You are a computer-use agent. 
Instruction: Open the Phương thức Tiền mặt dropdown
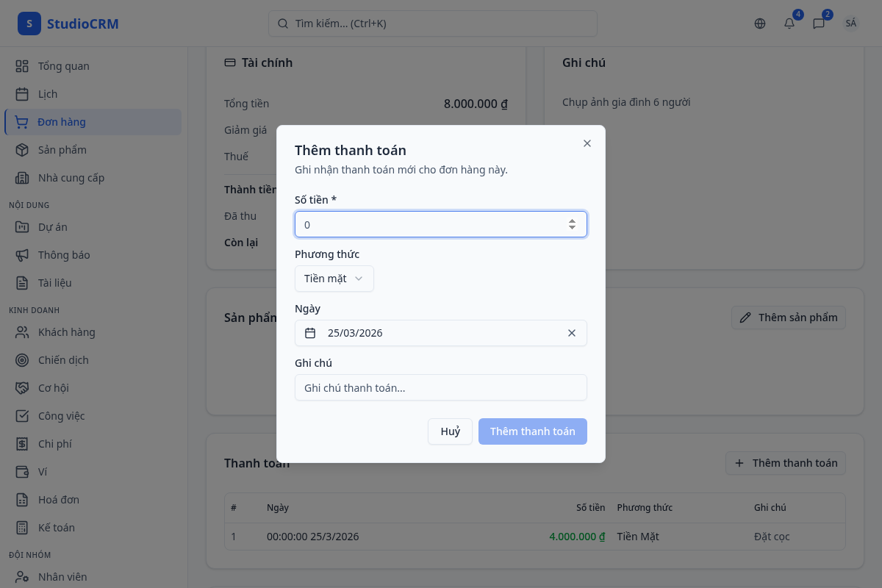click(x=334, y=279)
